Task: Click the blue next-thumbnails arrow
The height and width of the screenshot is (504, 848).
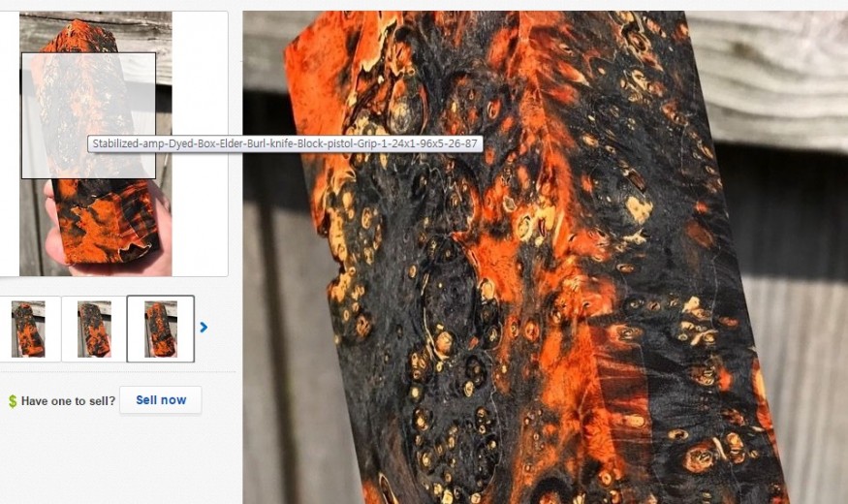Action: pos(204,328)
